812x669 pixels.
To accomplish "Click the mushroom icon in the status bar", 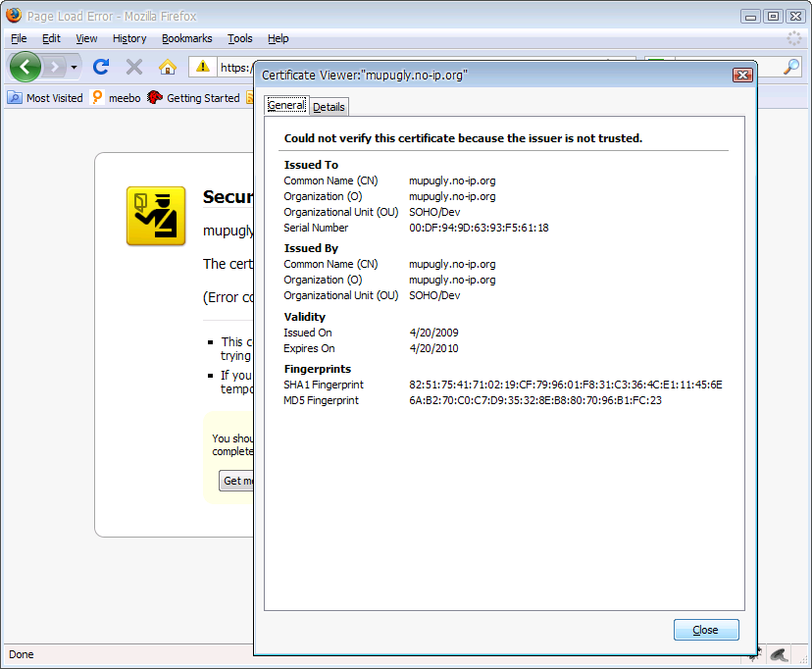I will 779,654.
